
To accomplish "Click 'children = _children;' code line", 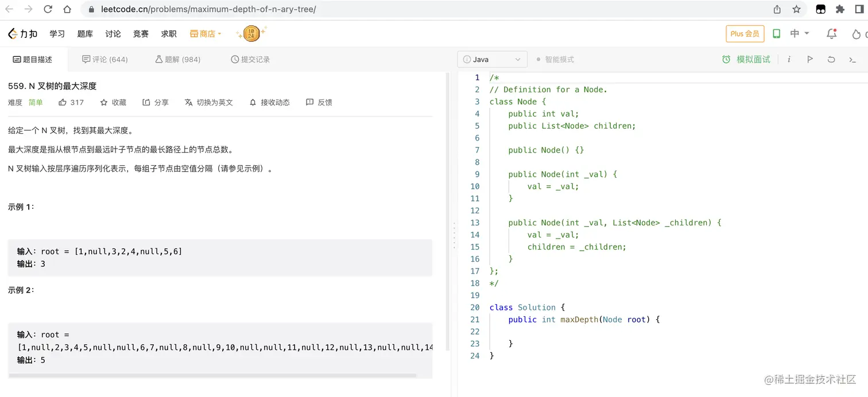I will click(577, 247).
